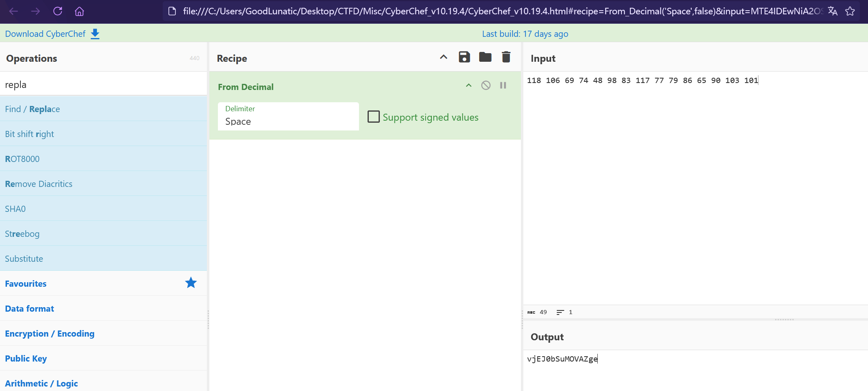Click the download arrow icon
This screenshot has height=391, width=868.
coord(95,34)
